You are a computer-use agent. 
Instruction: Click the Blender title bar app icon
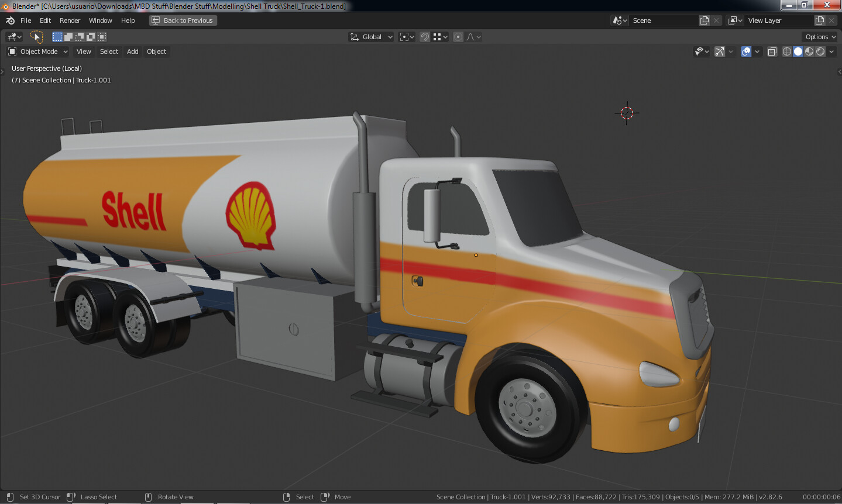[5, 6]
